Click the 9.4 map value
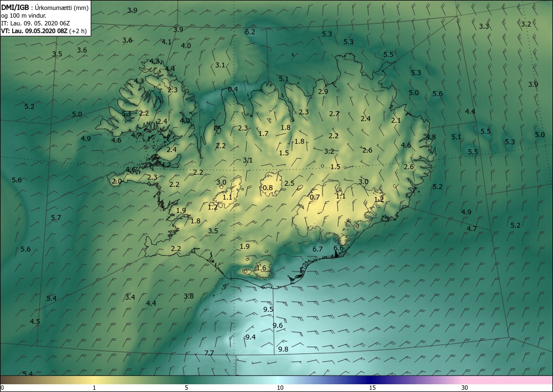 coord(251,337)
